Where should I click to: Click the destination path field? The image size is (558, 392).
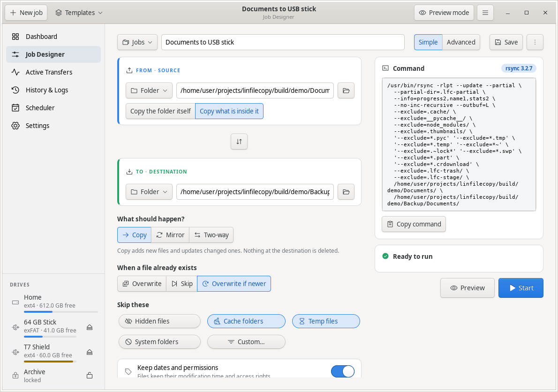coord(255,192)
